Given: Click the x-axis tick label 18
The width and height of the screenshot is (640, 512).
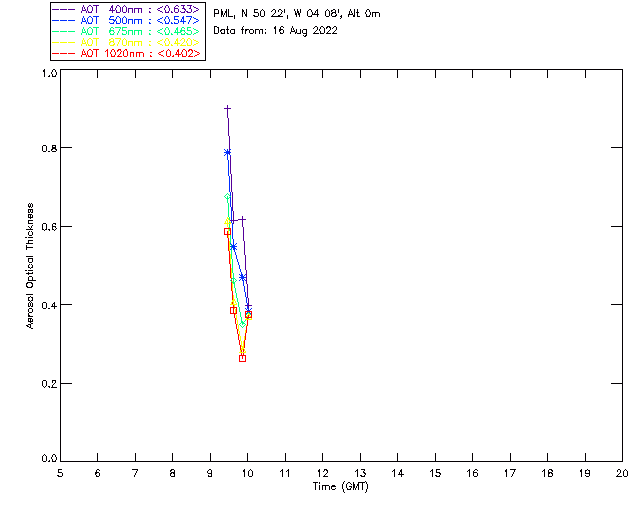Looking at the screenshot, I should click(x=547, y=473).
